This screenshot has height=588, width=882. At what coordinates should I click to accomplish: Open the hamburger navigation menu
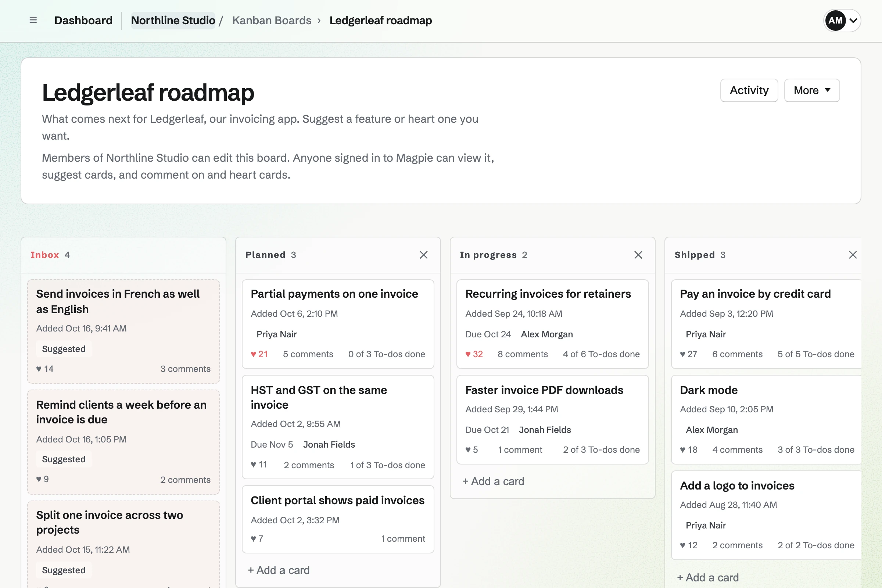click(33, 20)
